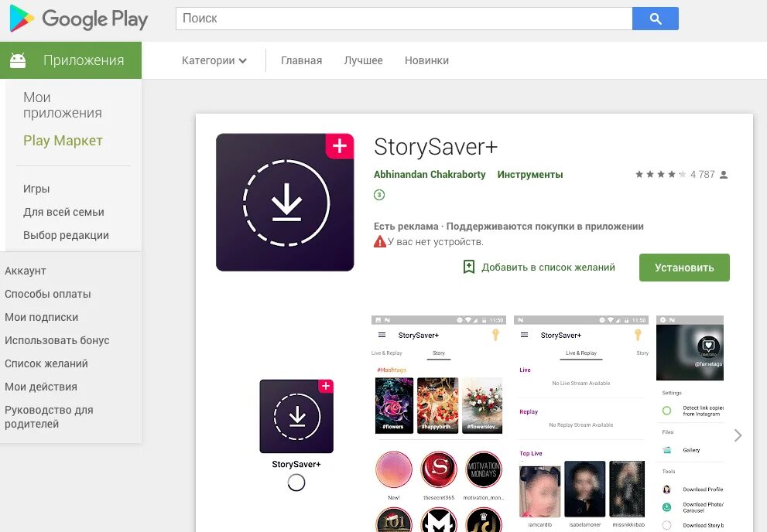Open Мои приложения in the sidebar
The width and height of the screenshot is (767, 532).
63,105
